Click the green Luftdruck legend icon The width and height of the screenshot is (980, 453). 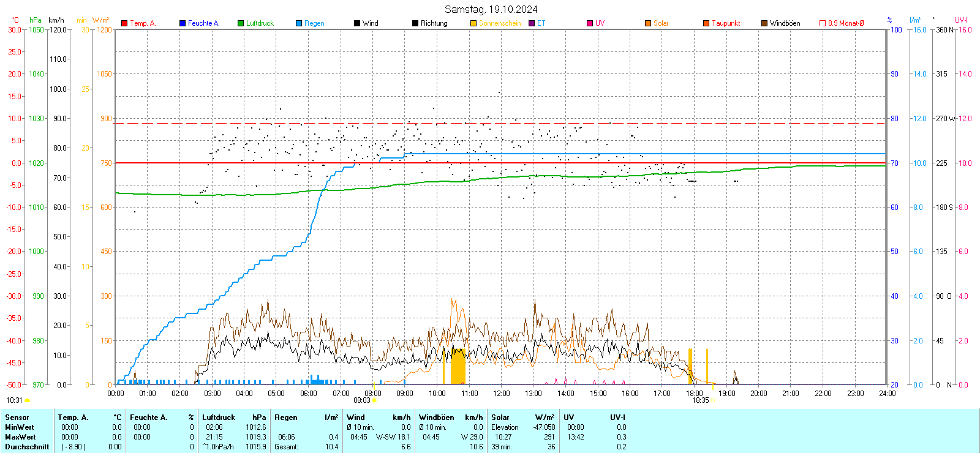[241, 23]
